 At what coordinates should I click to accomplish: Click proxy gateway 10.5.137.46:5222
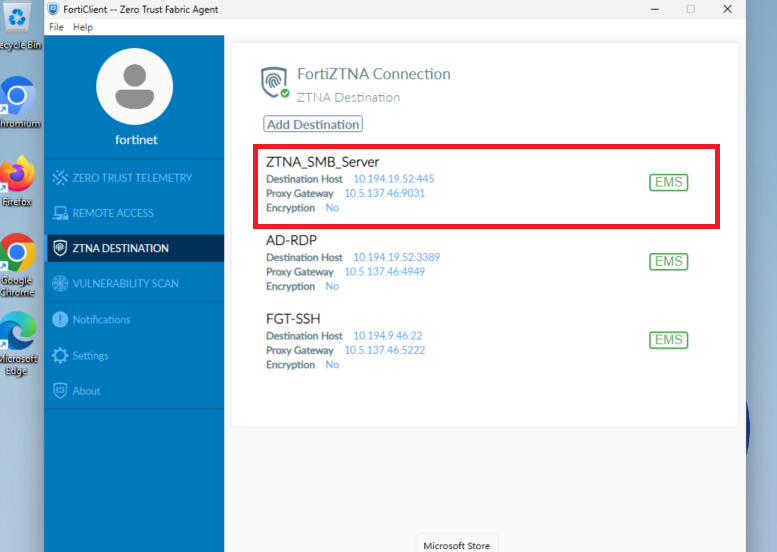(385, 350)
